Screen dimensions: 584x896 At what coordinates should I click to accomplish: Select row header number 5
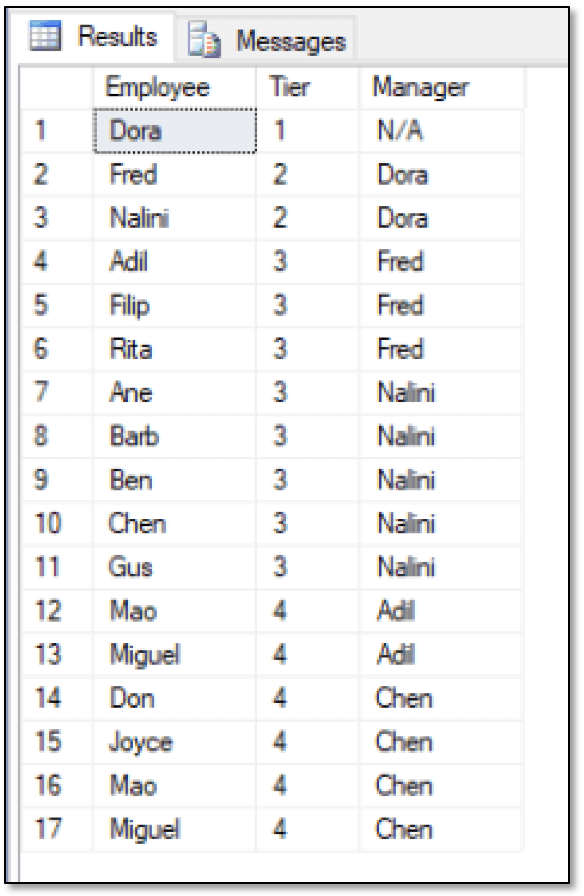(57, 305)
